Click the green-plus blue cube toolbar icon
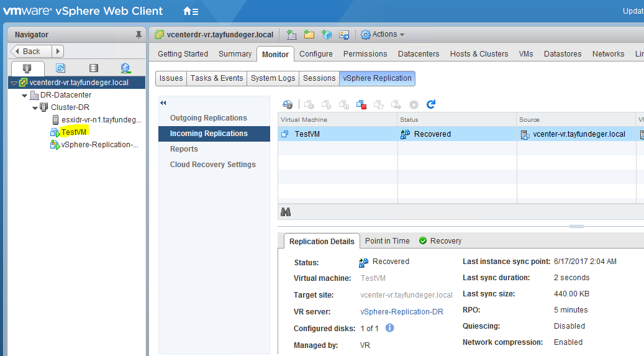The height and width of the screenshot is (356, 644). pyautogui.click(x=327, y=35)
